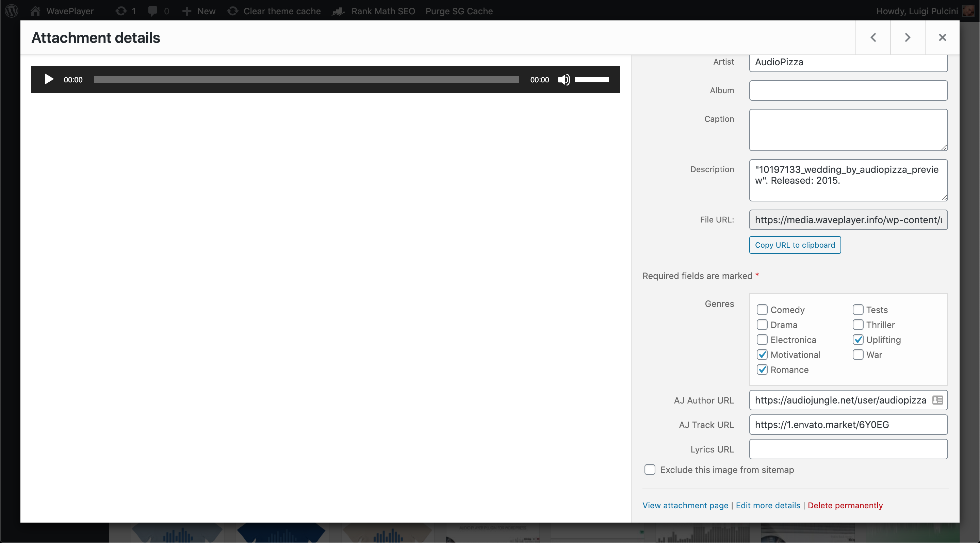Open the New content menu
This screenshot has width=980, height=543.
pos(199,11)
